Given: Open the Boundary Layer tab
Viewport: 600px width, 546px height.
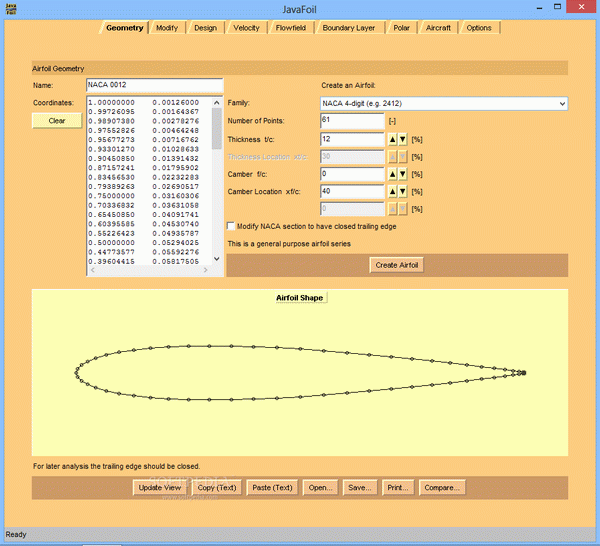Looking at the screenshot, I should coord(349,28).
